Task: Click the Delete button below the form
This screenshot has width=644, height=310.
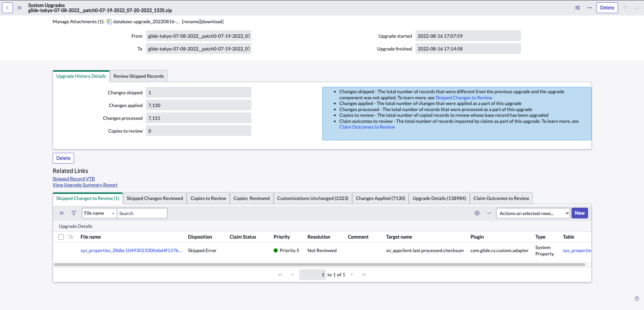Action: tap(63, 158)
